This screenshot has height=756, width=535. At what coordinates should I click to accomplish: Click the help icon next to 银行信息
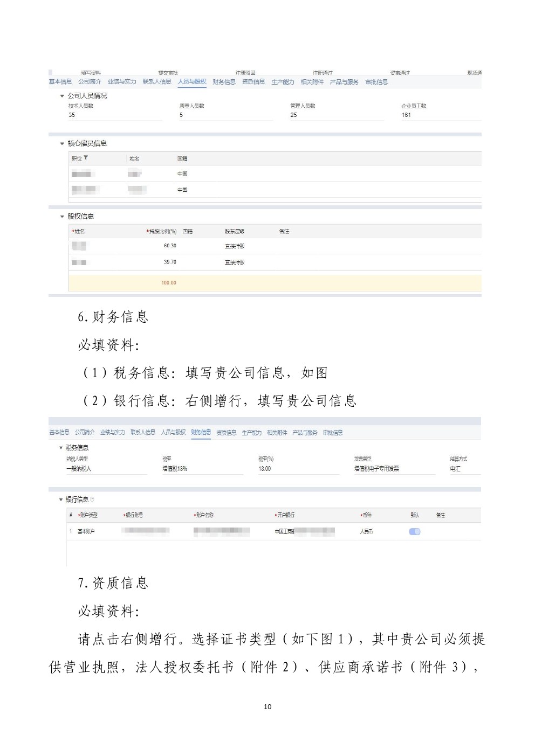point(92,500)
